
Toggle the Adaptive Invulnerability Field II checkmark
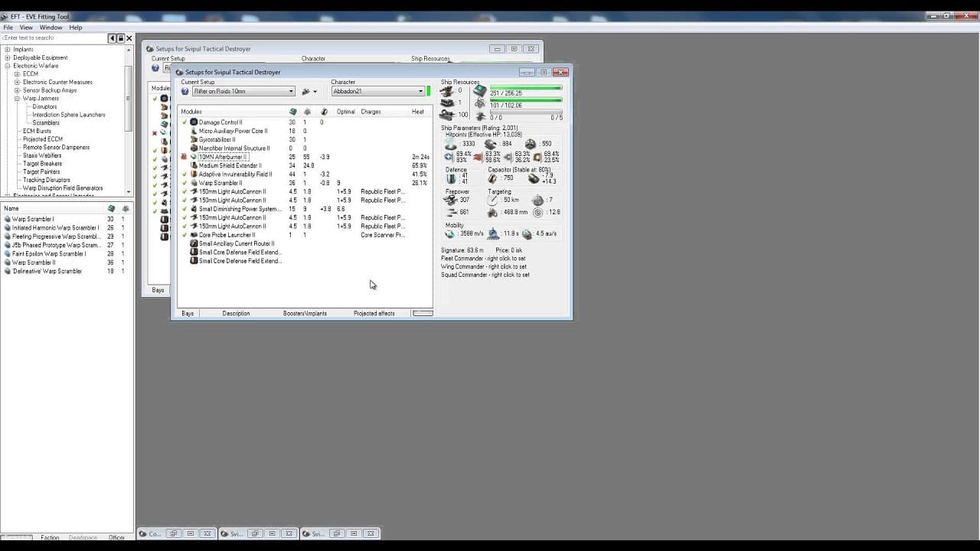(x=184, y=174)
